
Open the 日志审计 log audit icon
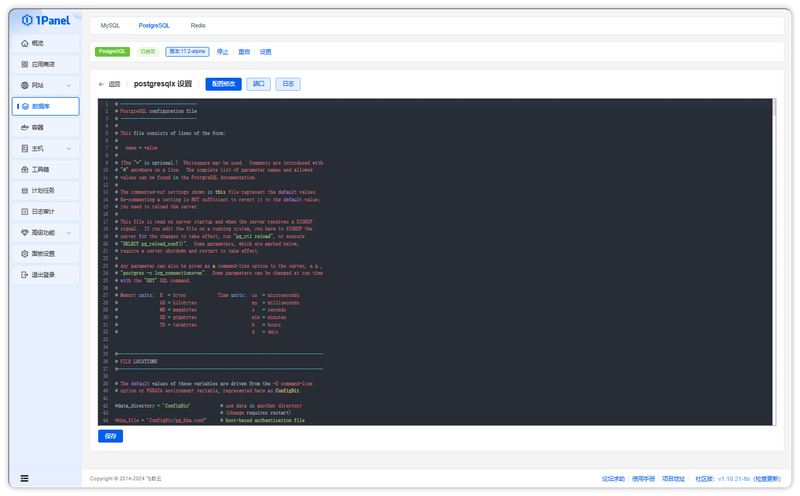tap(24, 211)
